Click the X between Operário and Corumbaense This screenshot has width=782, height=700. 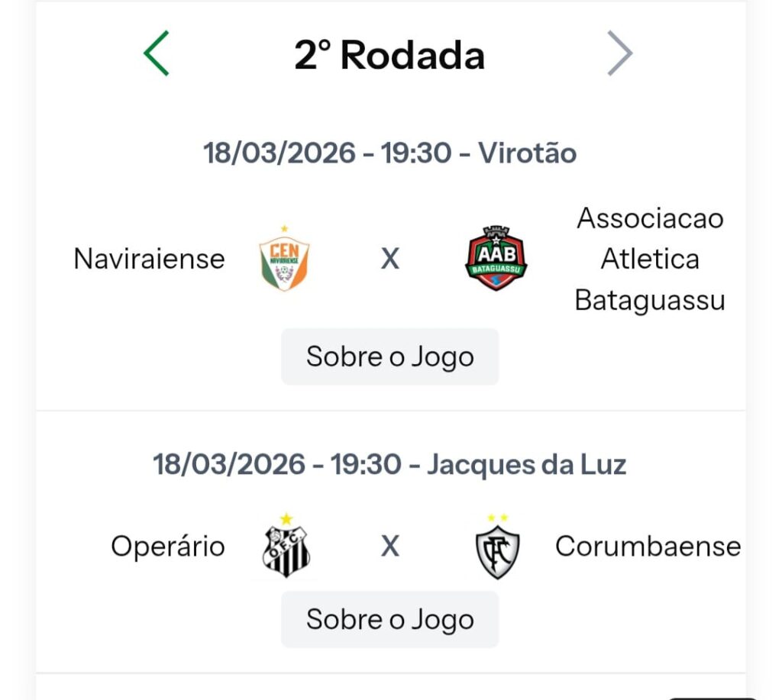(390, 547)
